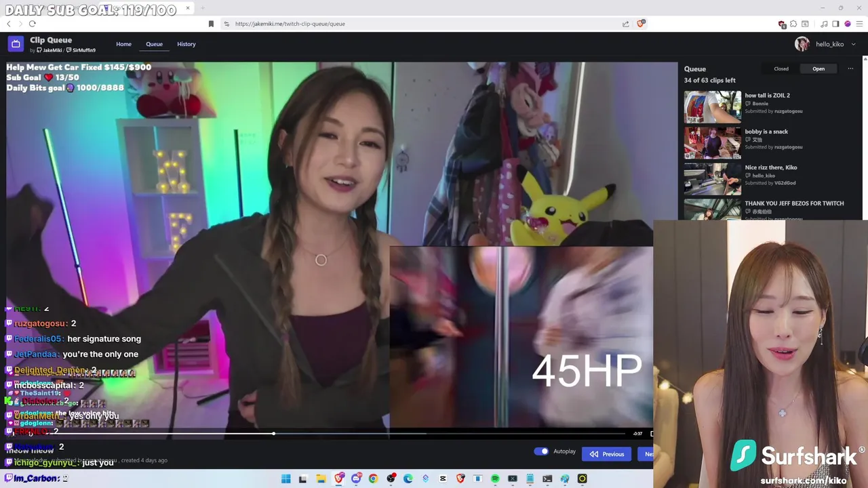868x488 pixels.
Task: Open the terminal icon in the taskbar
Action: coord(547,479)
